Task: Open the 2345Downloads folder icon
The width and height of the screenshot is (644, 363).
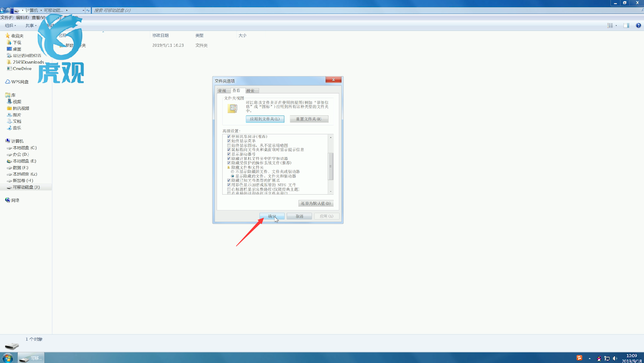Action: pos(9,62)
